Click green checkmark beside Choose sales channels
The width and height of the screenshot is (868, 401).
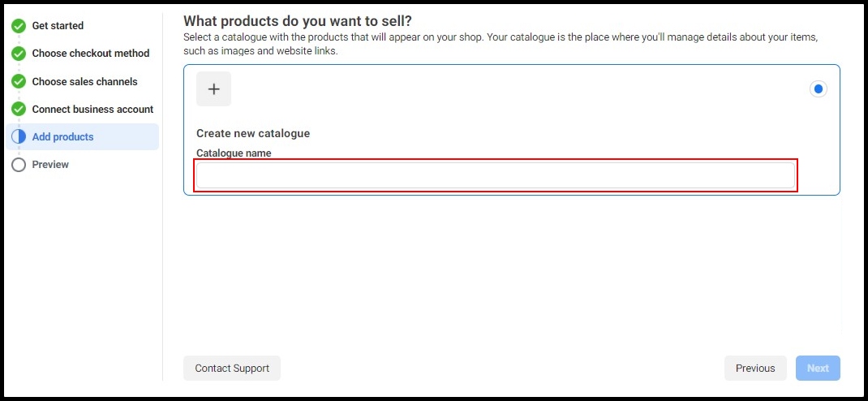(x=19, y=81)
